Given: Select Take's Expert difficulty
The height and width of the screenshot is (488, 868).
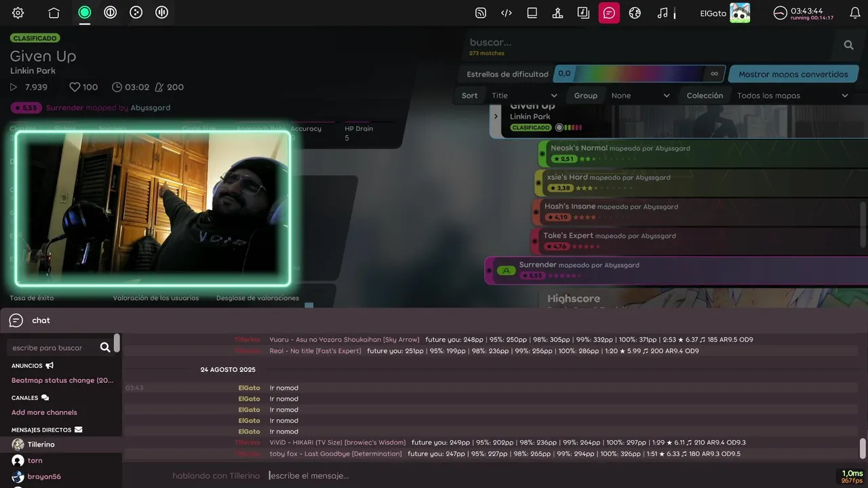Looking at the screenshot, I should 698,241.
